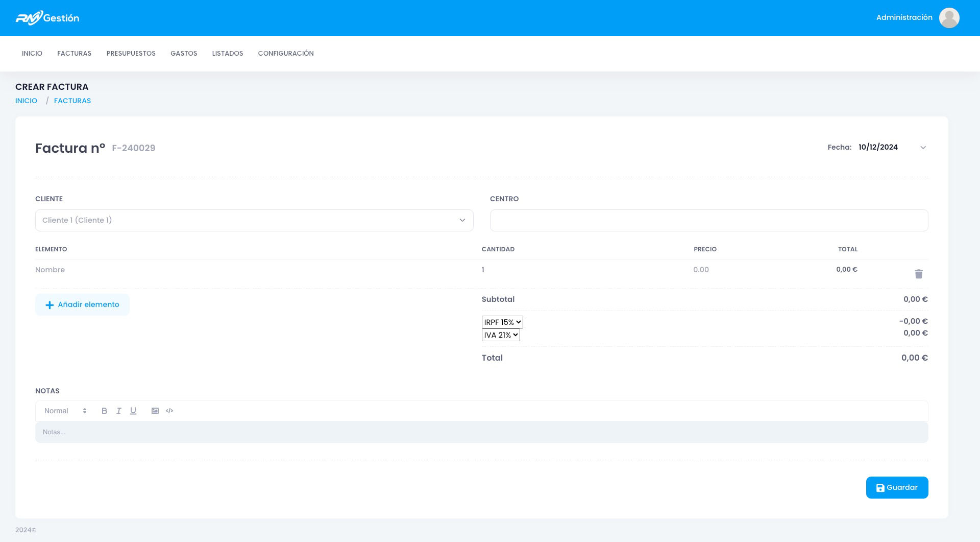Toggle italic formatting in notes editor
980x542 pixels.
[x=118, y=411]
